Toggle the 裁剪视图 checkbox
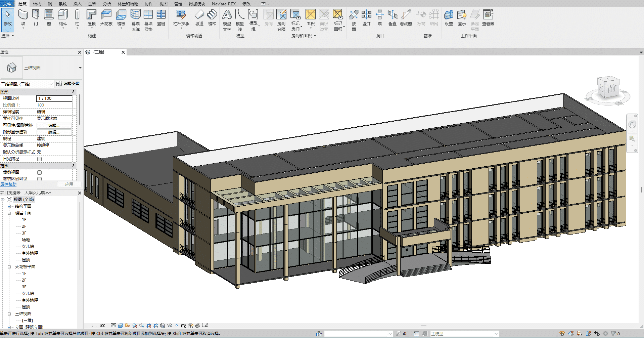The width and height of the screenshot is (644, 338). click(40, 172)
